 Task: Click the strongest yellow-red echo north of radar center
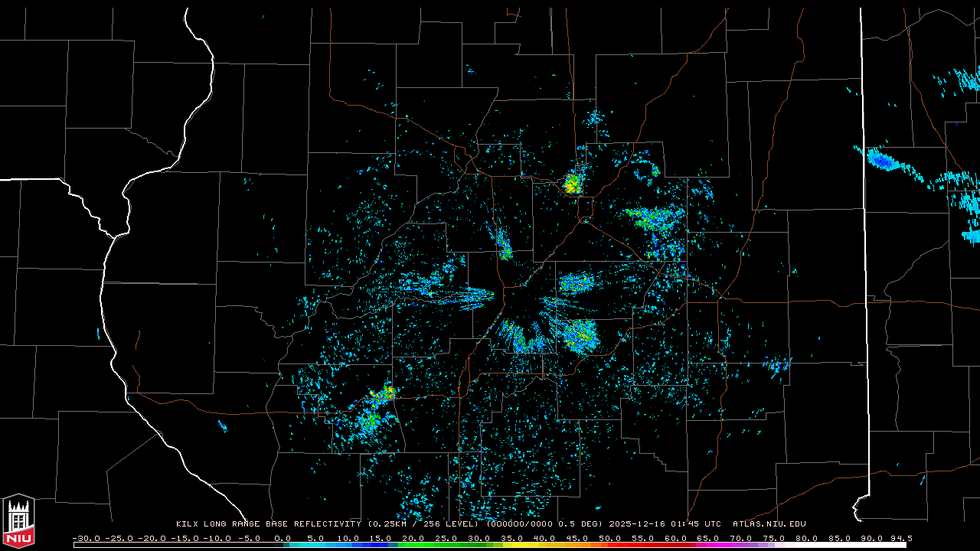click(572, 184)
